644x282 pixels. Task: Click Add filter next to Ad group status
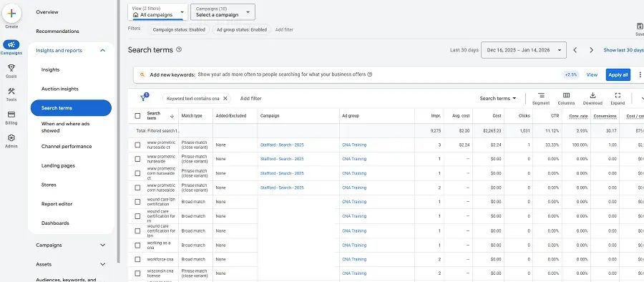[x=284, y=29]
